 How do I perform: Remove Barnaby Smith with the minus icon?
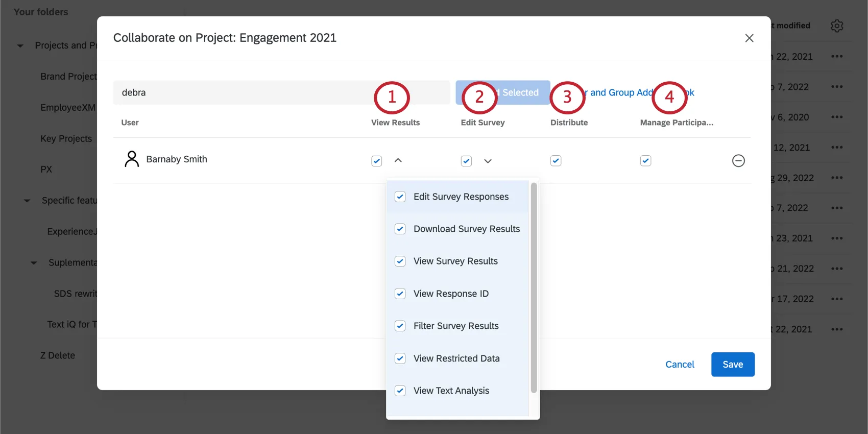click(738, 161)
